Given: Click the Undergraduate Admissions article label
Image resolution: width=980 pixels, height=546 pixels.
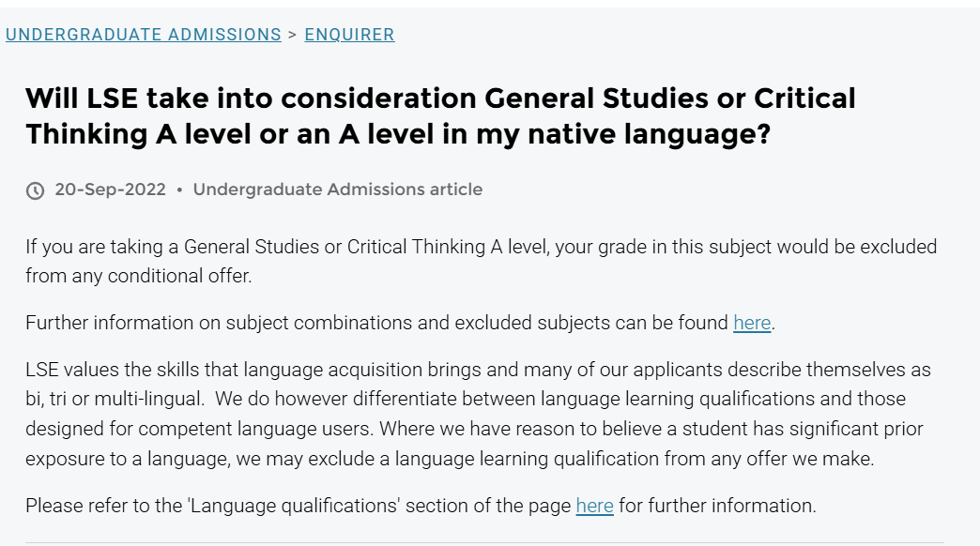Looking at the screenshot, I should [337, 189].
